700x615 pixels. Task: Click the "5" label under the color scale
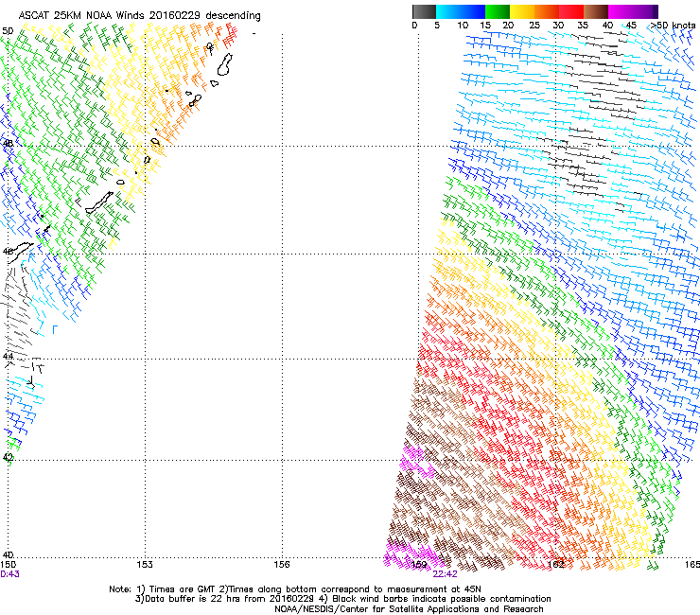(437, 26)
